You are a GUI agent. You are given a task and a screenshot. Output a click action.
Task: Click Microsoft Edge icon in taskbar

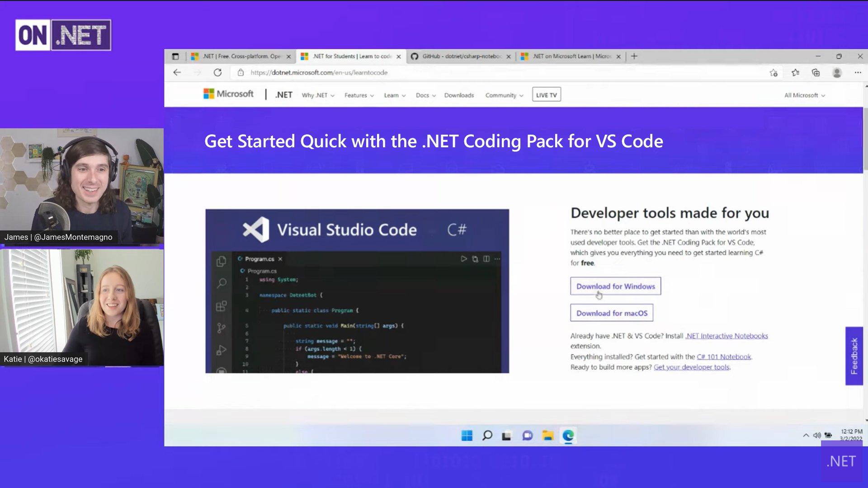(x=568, y=436)
